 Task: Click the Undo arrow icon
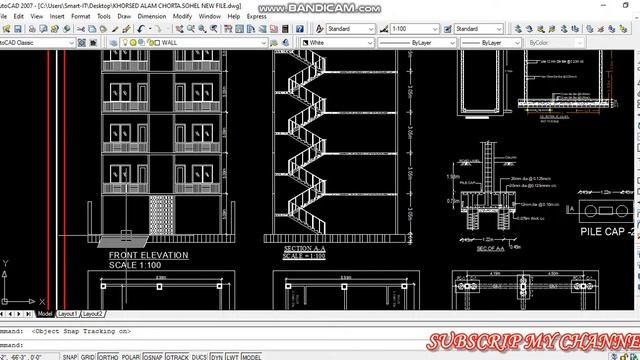(x=141, y=29)
